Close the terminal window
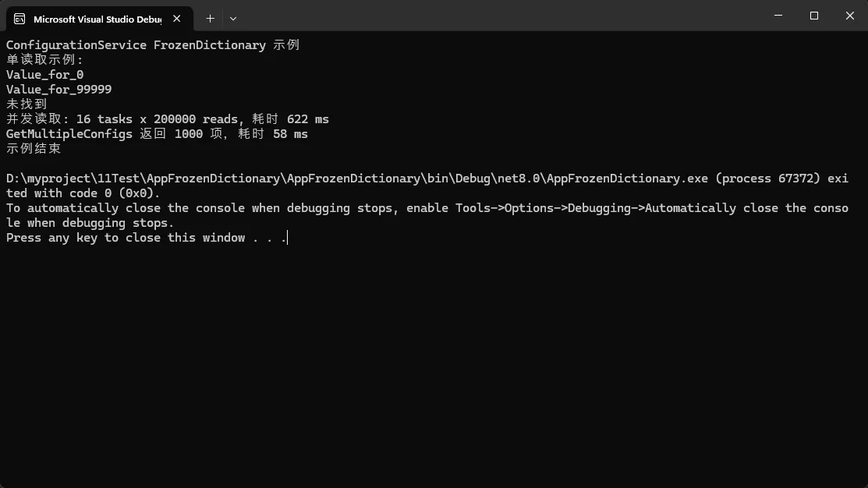 point(849,16)
